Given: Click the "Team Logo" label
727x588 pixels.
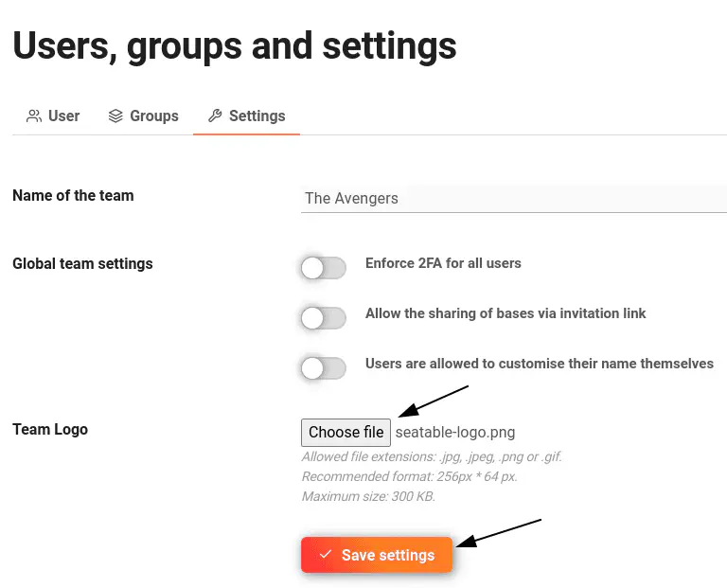Looking at the screenshot, I should point(50,430).
